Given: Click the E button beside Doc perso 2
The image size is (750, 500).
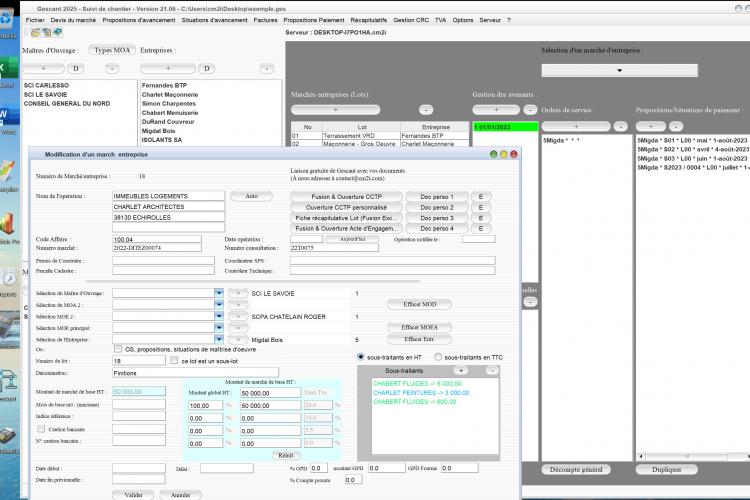Looking at the screenshot, I should (x=481, y=207).
